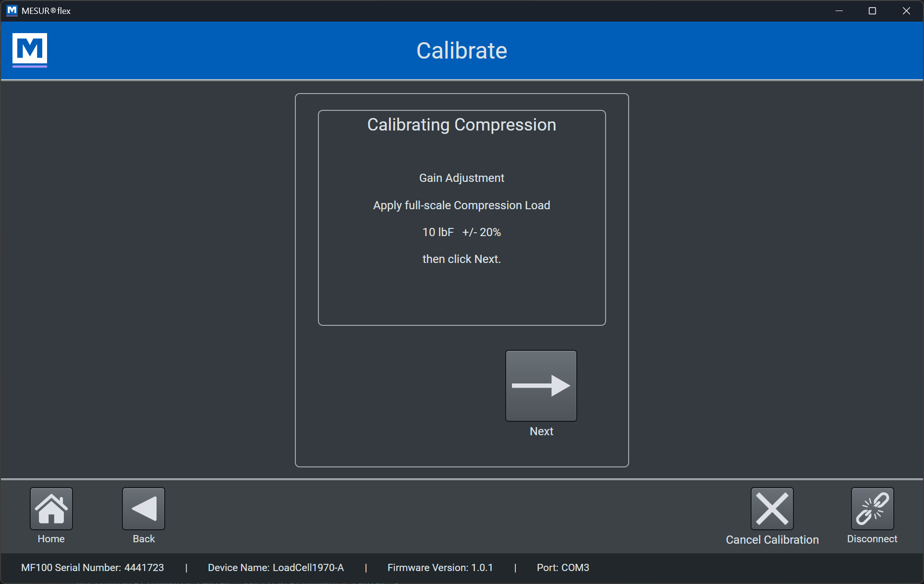Click Port COM3 in the status bar
924x584 pixels.
point(563,568)
